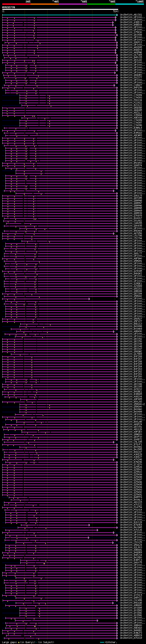
Task: Pick the UniRef100_Q90935 row label
Action: click(x=131, y=226)
